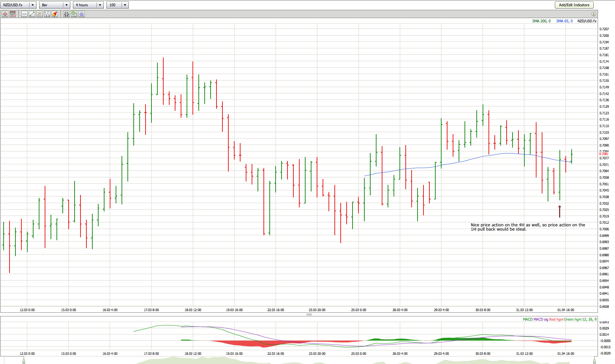The width and height of the screenshot is (615, 364).
Task: Toggle the price range overlay icon
Action: (x=13, y=14)
